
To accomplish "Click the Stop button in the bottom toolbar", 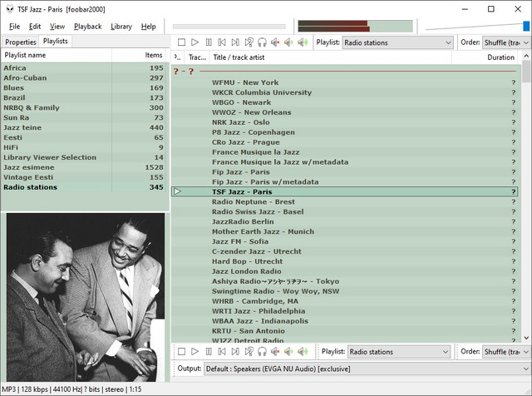I will tap(181, 351).
